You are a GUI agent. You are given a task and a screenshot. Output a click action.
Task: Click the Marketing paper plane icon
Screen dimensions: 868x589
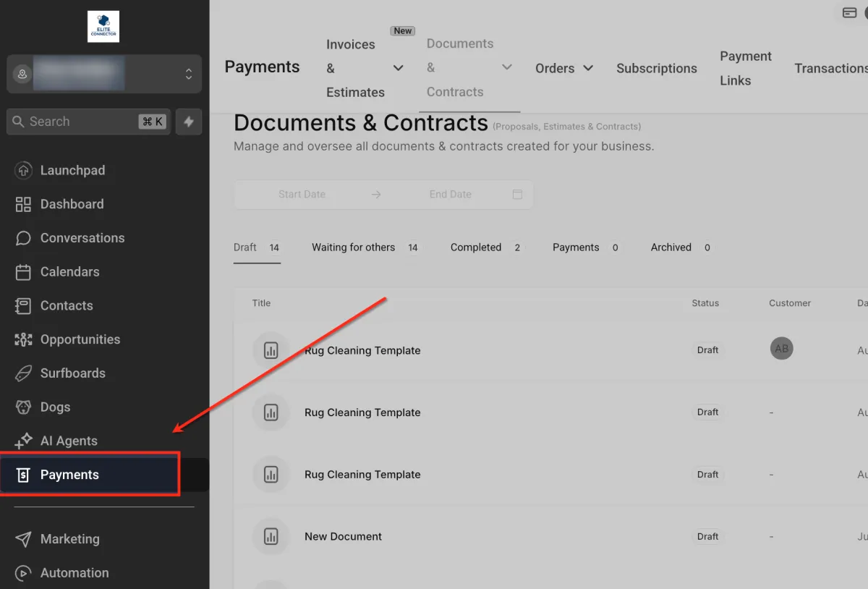point(23,539)
